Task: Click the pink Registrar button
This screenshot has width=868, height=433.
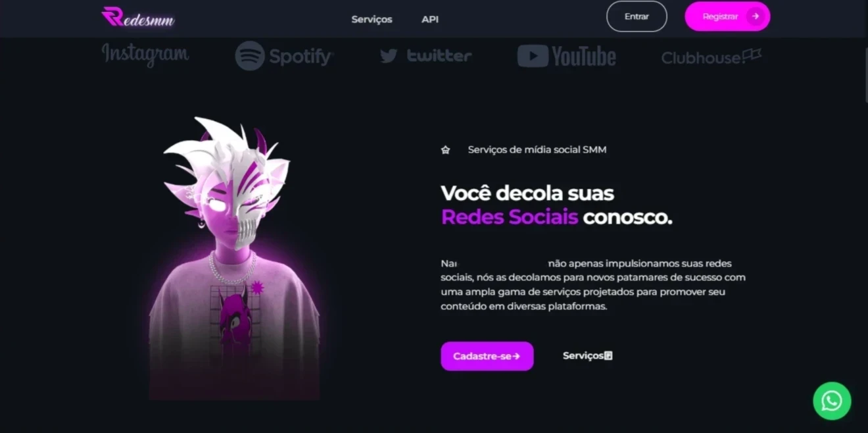Action: pyautogui.click(x=727, y=16)
